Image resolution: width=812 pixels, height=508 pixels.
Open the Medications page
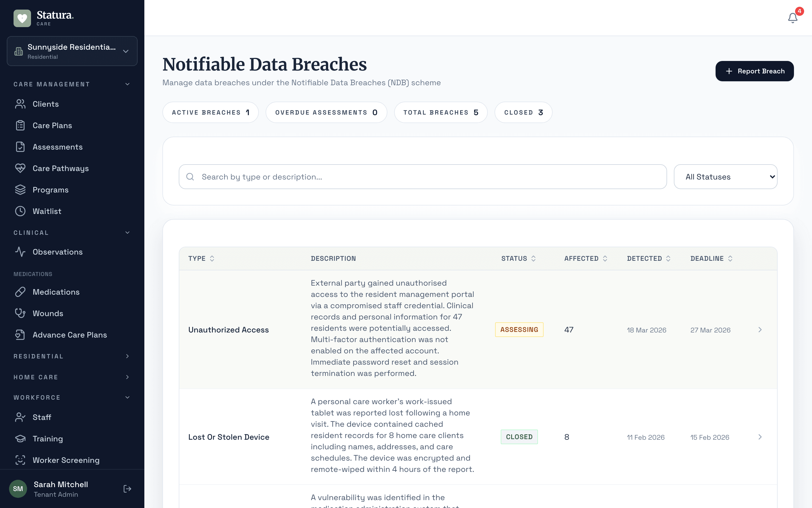[x=72, y=292]
